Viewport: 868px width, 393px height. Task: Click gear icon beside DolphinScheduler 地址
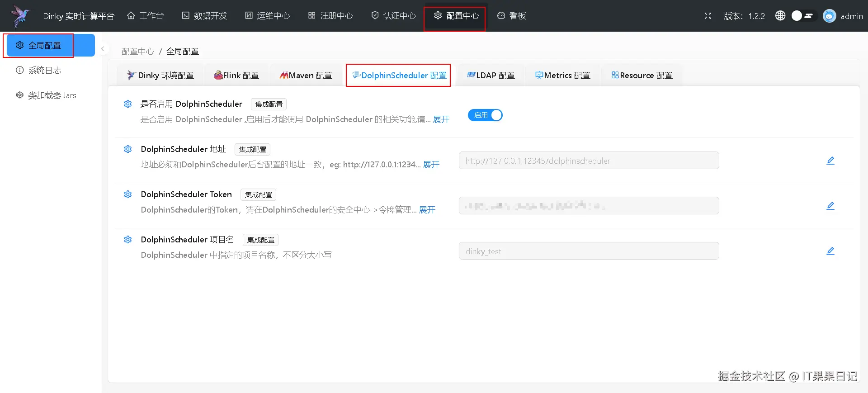coord(128,149)
